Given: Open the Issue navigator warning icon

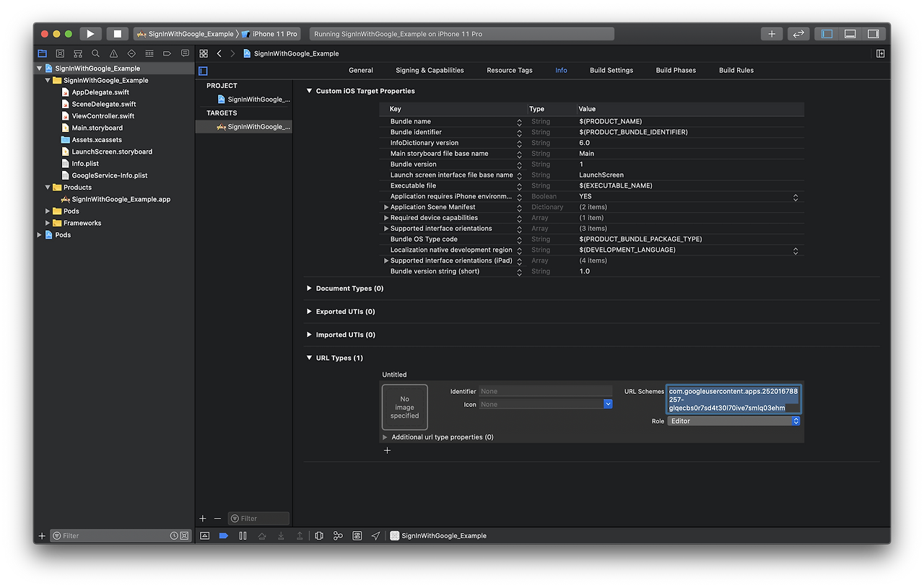Looking at the screenshot, I should [x=113, y=53].
